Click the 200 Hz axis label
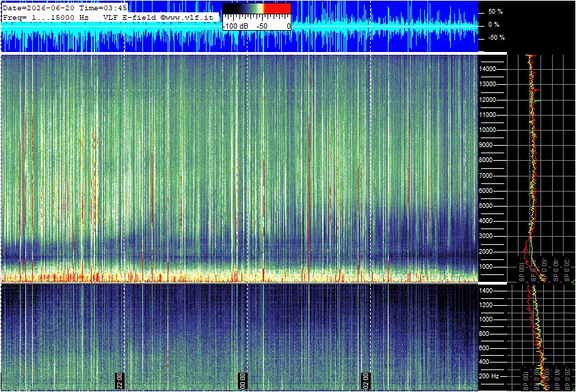Screen dimensions: 576x392 [x=489, y=376]
